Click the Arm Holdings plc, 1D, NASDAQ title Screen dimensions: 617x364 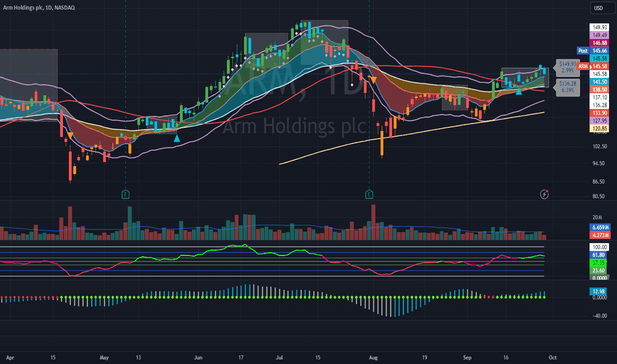38,7
